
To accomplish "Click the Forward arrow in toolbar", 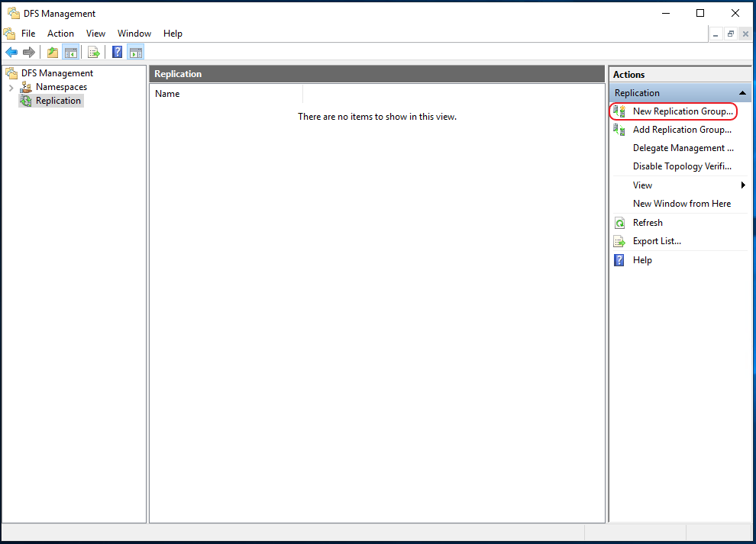I will (x=29, y=52).
